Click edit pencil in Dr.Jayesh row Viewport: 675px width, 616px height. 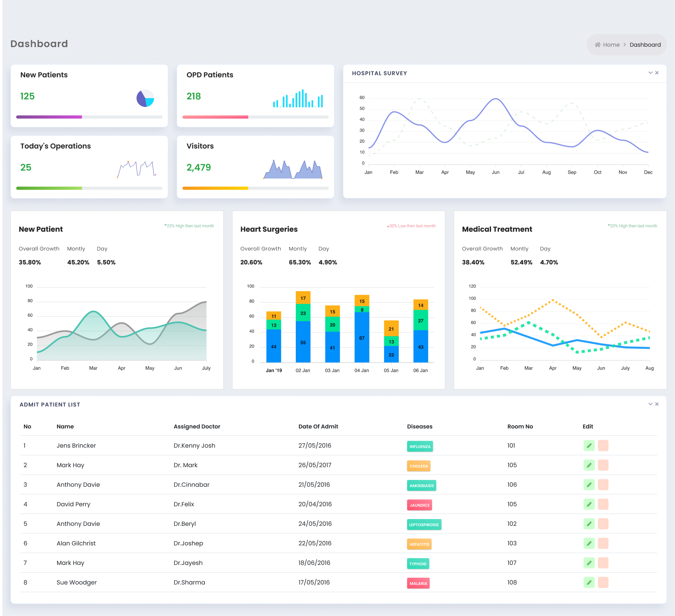(x=589, y=563)
